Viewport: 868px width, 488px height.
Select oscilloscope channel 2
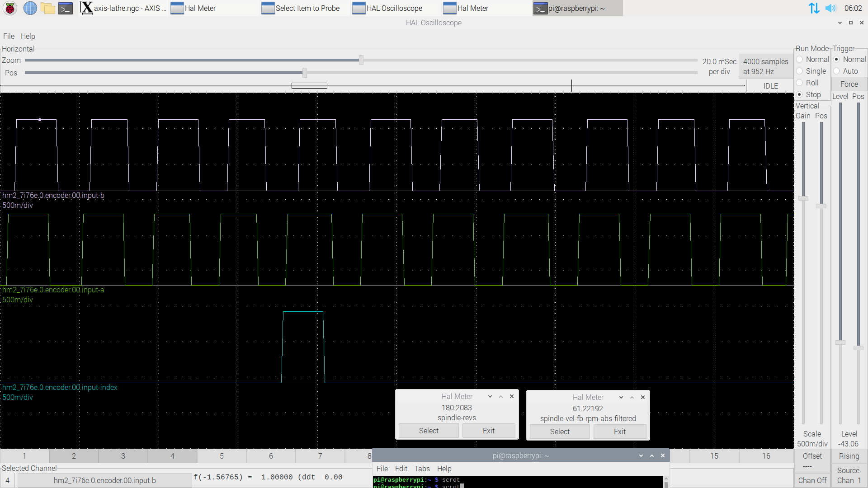coord(74,456)
